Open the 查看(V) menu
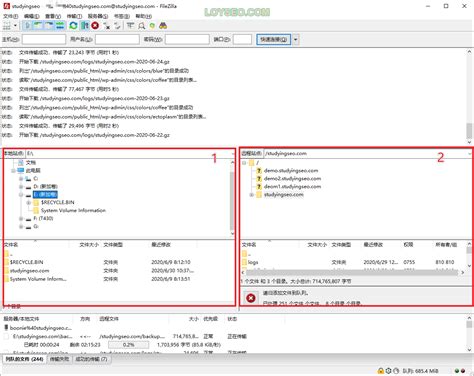Viewport: 474px width, 376px height. click(53, 16)
